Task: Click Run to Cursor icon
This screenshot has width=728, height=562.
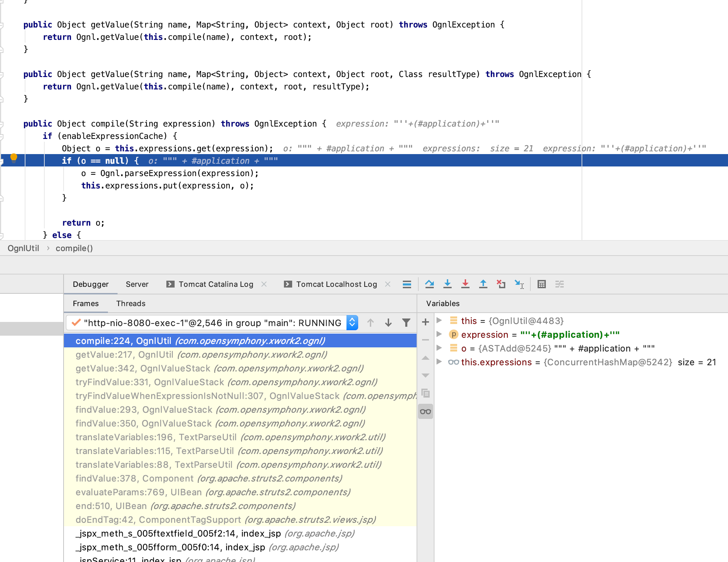Action: (519, 284)
